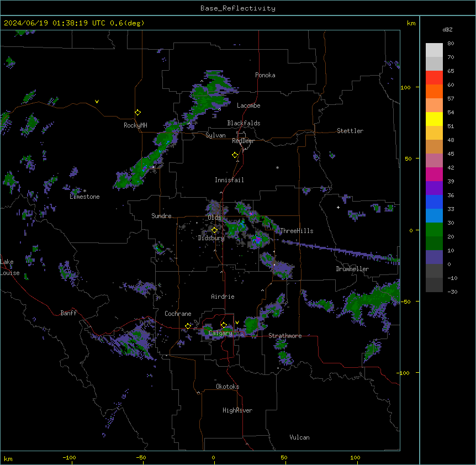Image resolution: width=476 pixels, height=465 pixels.
Task: Click the yellow diamond marker above RockyMH
Action: coord(138,113)
